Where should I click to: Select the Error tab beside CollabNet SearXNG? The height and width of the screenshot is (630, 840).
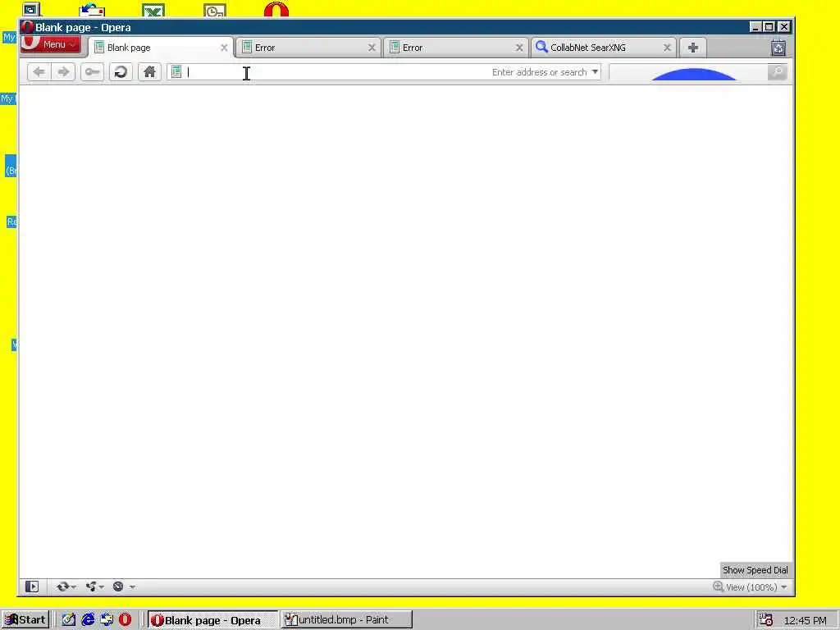coord(456,48)
